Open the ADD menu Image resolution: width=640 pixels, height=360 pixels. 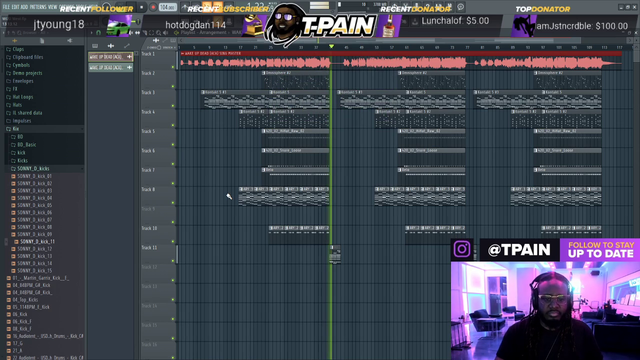(24, 7)
